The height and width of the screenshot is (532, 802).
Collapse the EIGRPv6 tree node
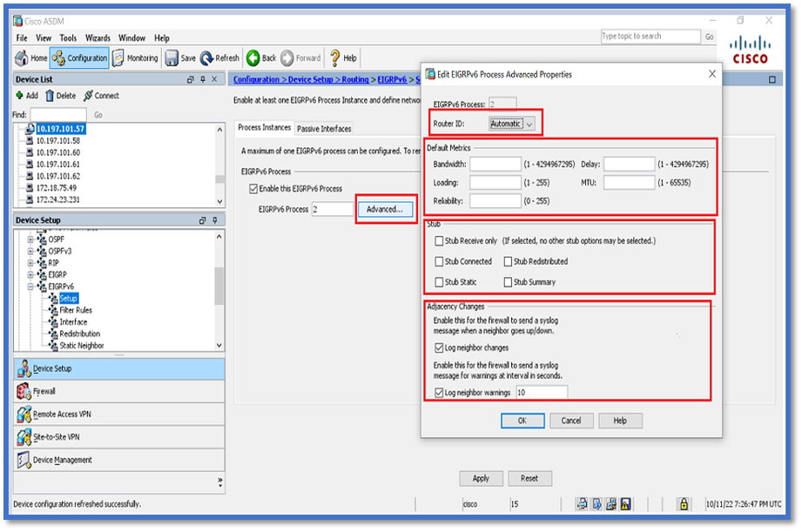pyautogui.click(x=30, y=286)
